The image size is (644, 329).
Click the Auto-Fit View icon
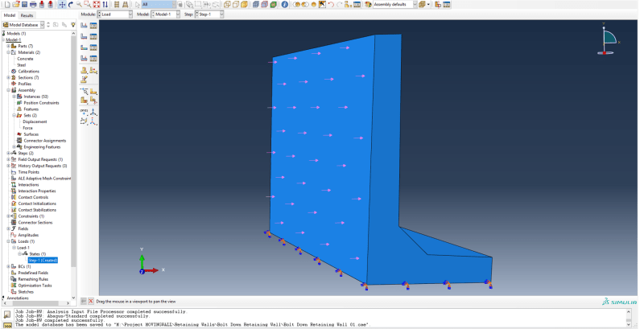pos(97,5)
